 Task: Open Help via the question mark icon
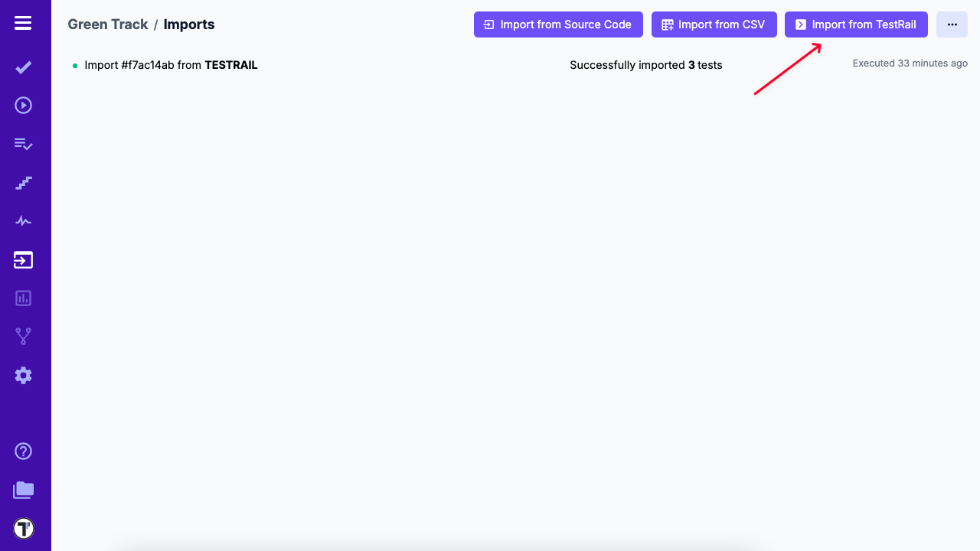click(x=23, y=451)
